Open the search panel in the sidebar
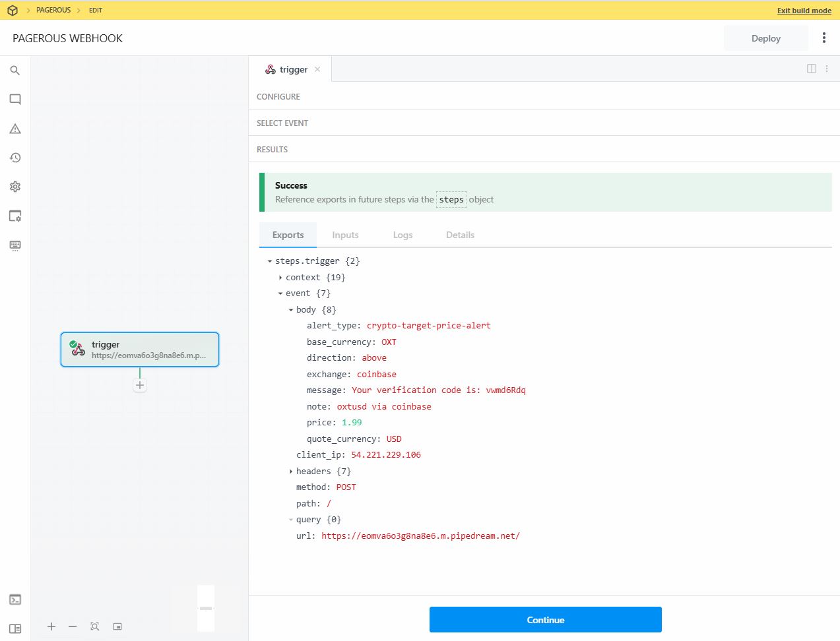 point(15,71)
